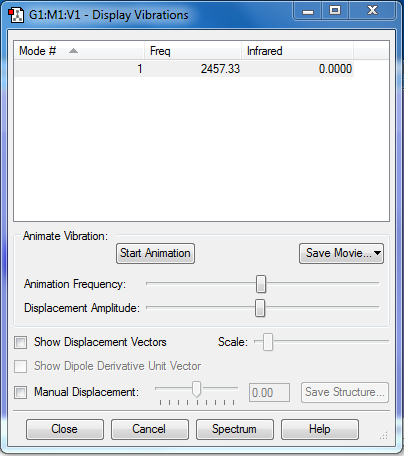404x456 pixels.
Task: Sort by the Infrared column header
Action: (297, 51)
